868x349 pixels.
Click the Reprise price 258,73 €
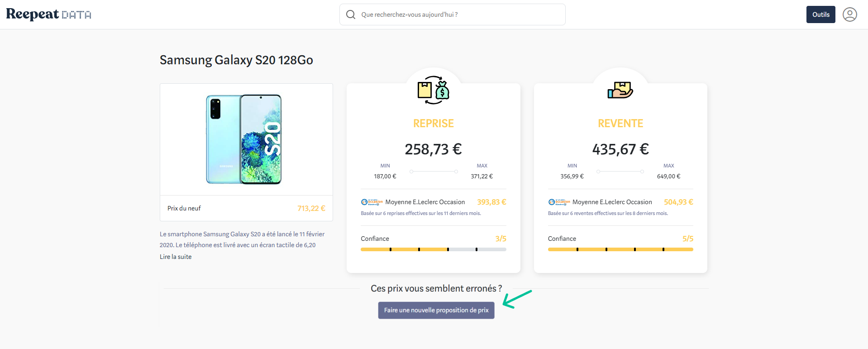point(433,149)
